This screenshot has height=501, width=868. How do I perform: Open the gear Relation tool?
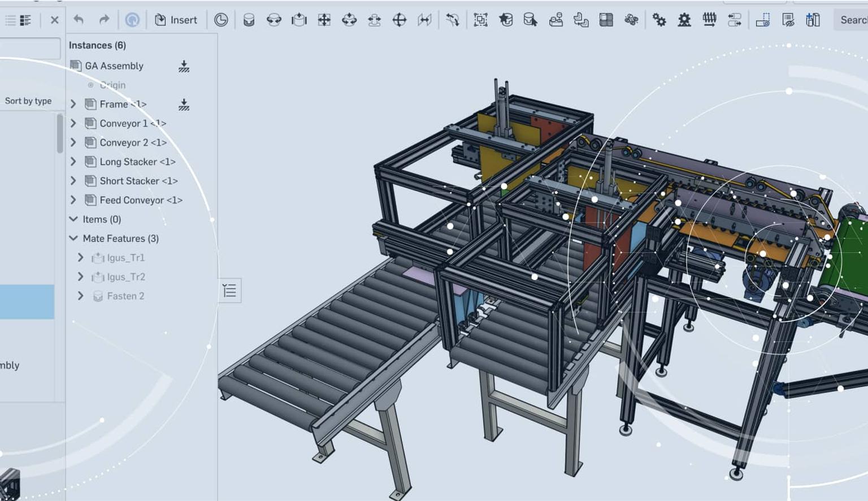[659, 20]
